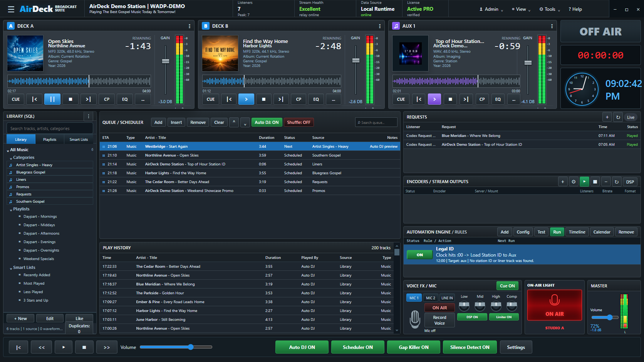Click bottom transport rewind button
The height and width of the screenshot is (362, 644).
pyautogui.click(x=42, y=347)
